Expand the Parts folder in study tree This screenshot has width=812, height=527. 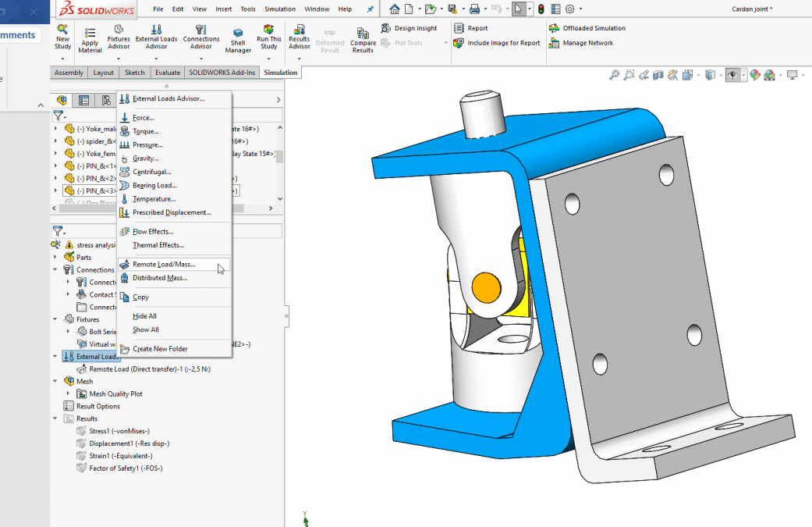(x=55, y=257)
